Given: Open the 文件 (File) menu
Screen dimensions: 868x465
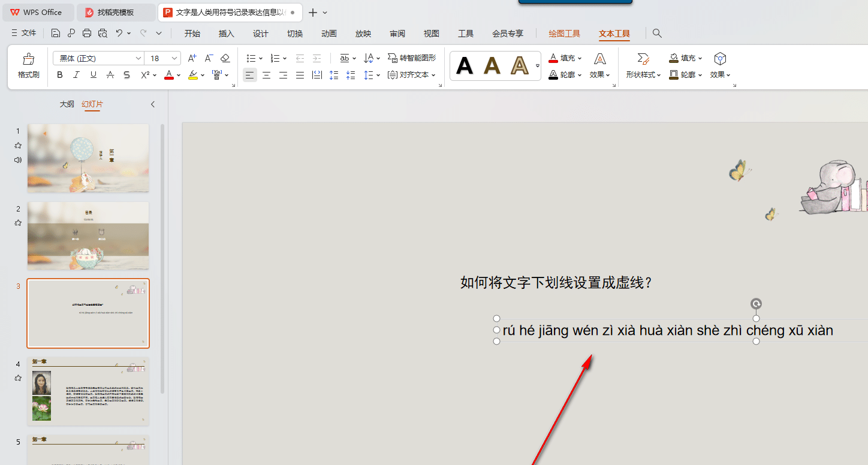Looking at the screenshot, I should 24,34.
